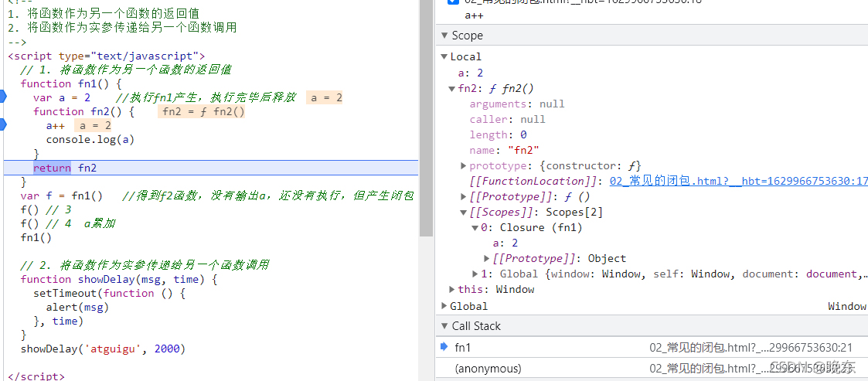The width and height of the screenshot is (868, 381).
Task: Click the 'a++' breakpoint preview text in Breakpoints
Action: [x=474, y=15]
